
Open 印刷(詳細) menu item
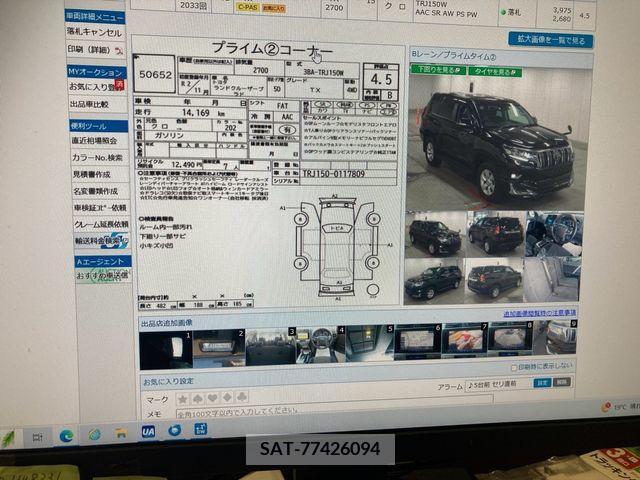tap(89, 50)
